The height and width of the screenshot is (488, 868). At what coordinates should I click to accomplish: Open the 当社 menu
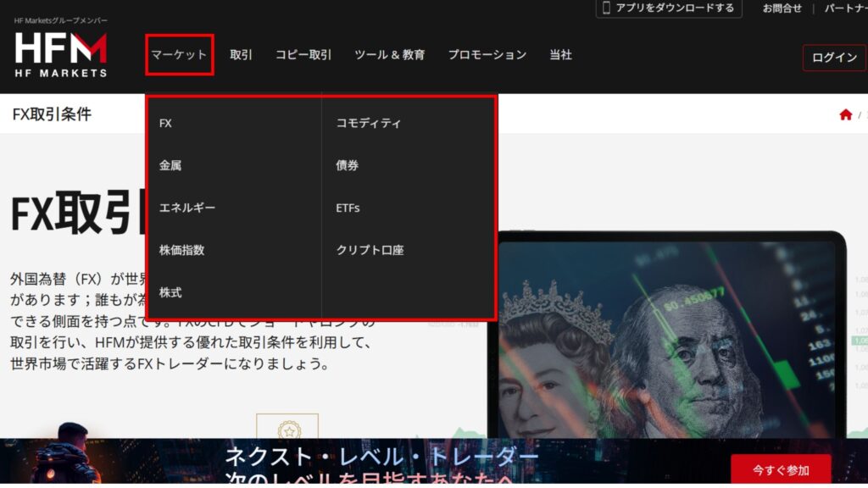(560, 55)
